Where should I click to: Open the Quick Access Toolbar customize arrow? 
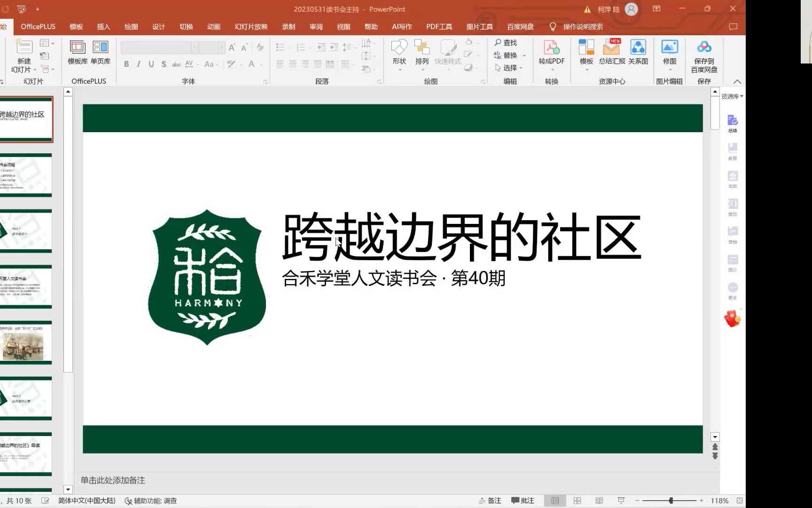click(38, 9)
